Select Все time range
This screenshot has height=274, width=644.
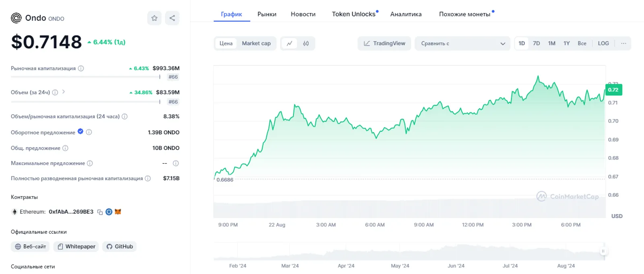click(582, 43)
